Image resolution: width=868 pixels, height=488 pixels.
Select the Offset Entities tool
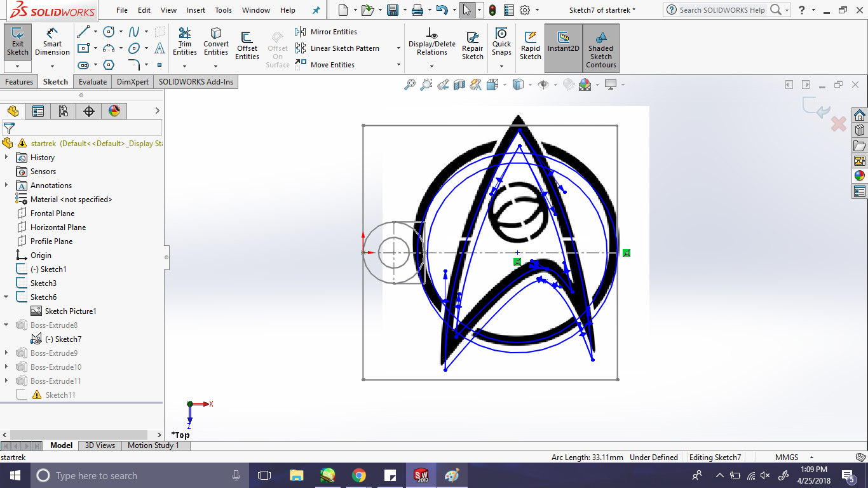point(247,44)
